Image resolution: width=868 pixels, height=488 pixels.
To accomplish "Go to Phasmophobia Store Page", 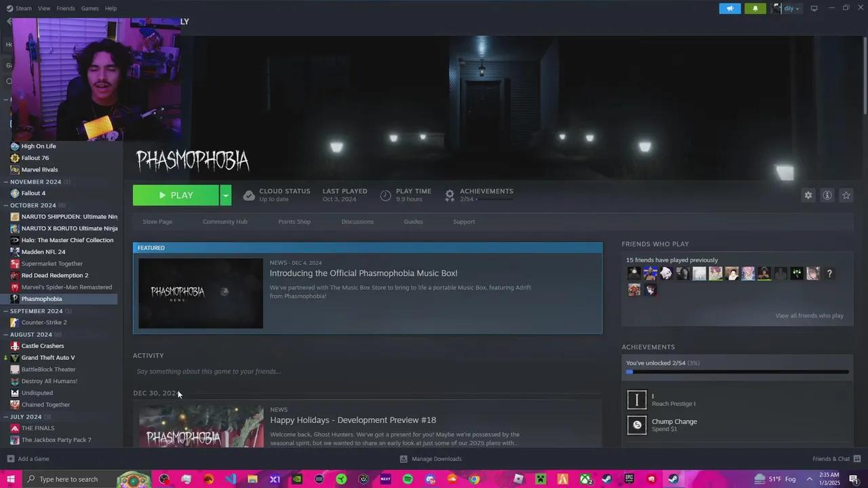I will (x=157, y=222).
